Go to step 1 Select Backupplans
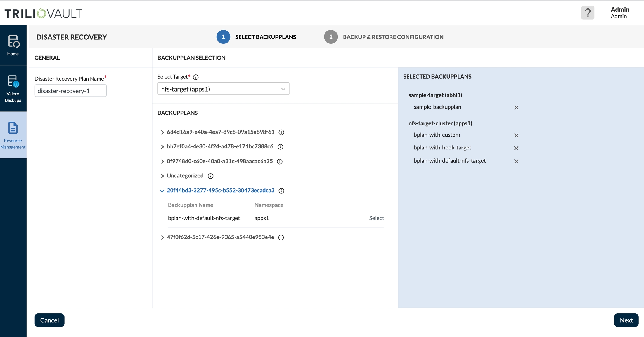The image size is (644, 337). click(x=223, y=37)
